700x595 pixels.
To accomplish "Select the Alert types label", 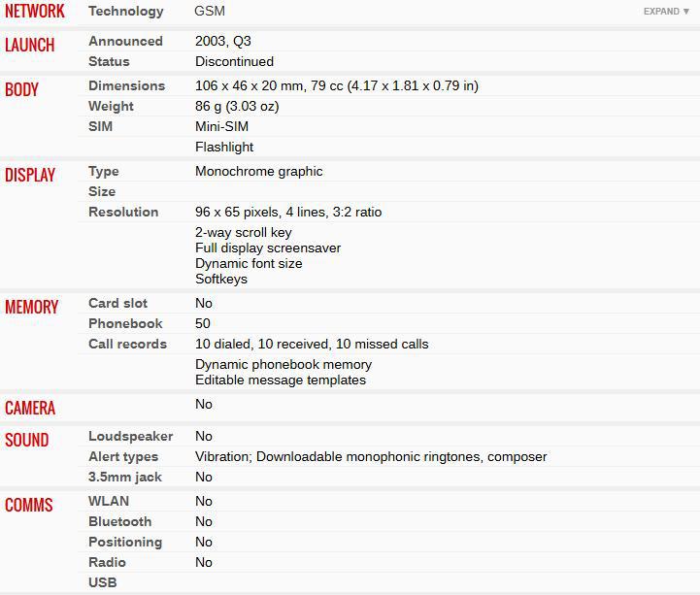I will 123,457.
